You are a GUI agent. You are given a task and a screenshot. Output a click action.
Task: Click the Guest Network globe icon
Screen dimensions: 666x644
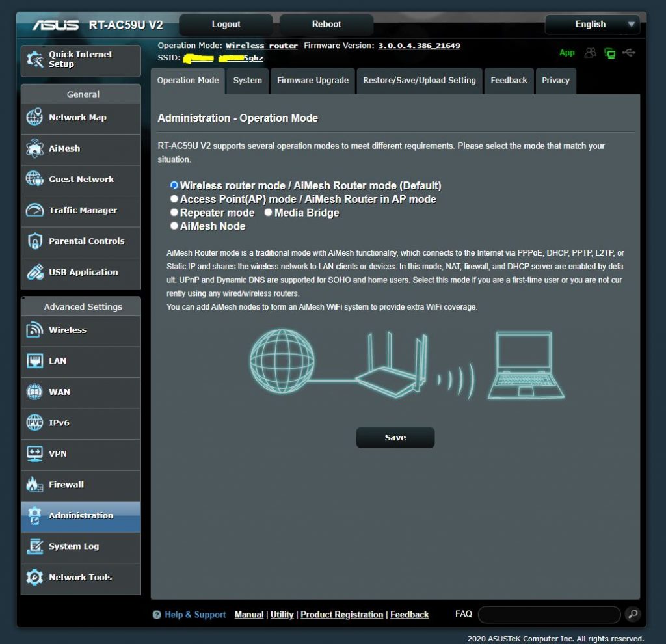34,179
